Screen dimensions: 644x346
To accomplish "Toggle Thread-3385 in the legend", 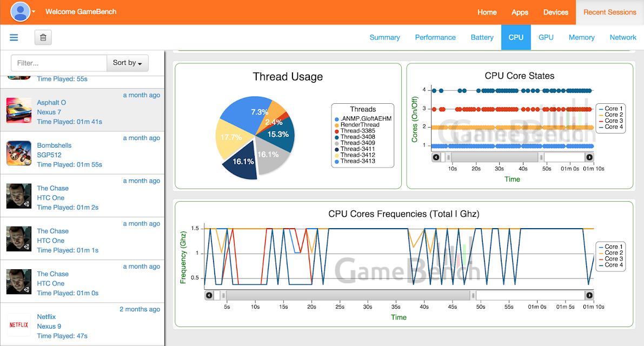I will [x=355, y=130].
